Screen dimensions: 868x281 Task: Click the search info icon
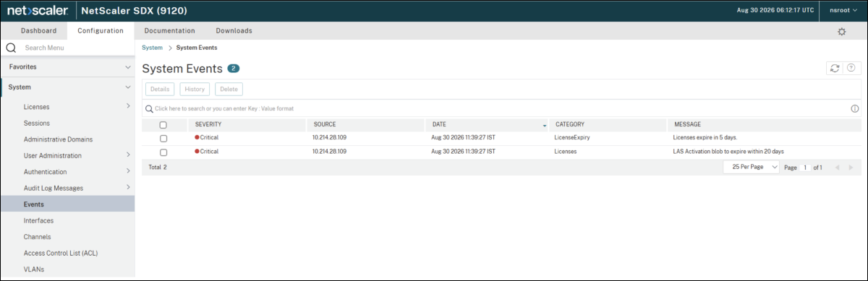(x=854, y=108)
